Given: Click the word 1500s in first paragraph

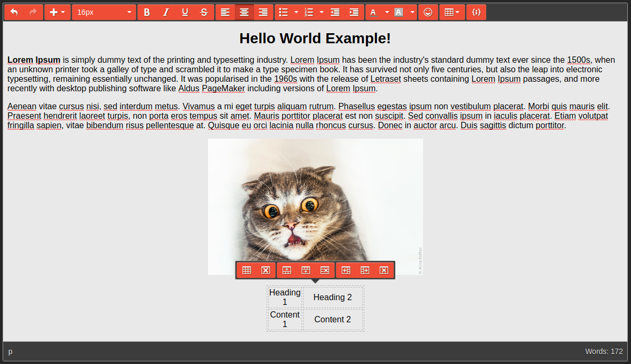Looking at the screenshot, I should coord(579,60).
